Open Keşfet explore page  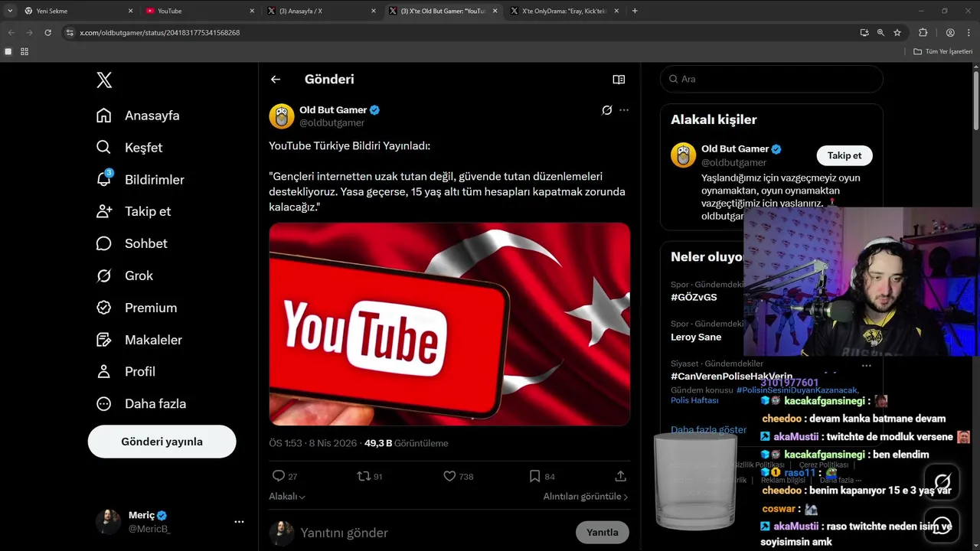129,148
